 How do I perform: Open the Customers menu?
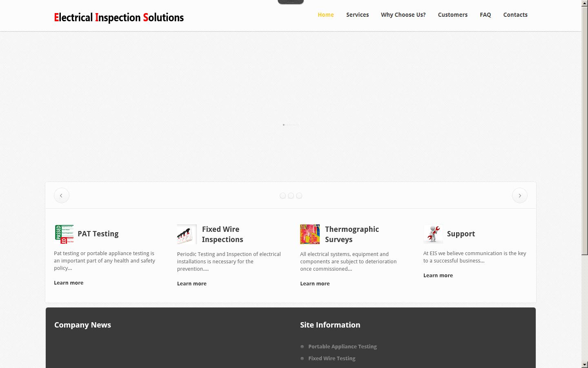[x=452, y=15]
